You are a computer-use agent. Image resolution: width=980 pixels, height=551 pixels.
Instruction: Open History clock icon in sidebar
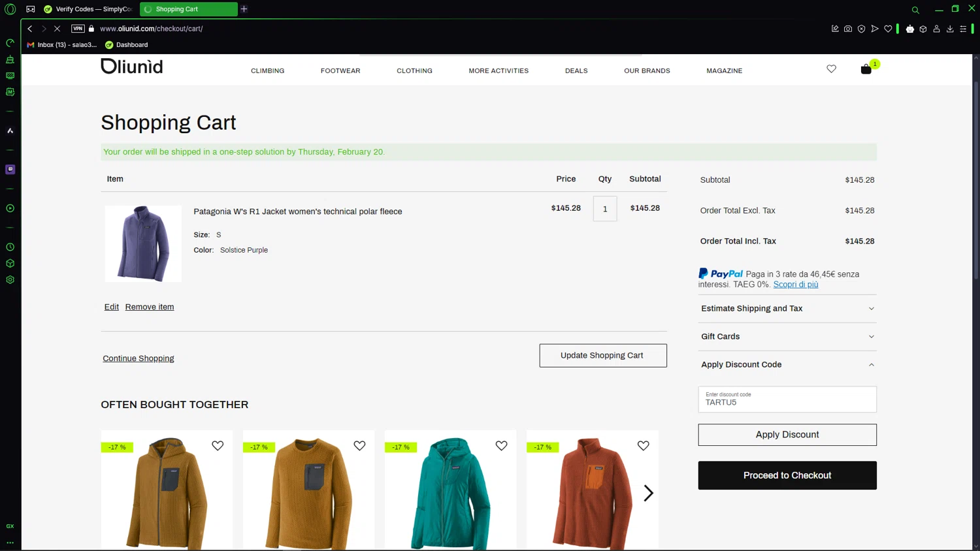(x=10, y=247)
